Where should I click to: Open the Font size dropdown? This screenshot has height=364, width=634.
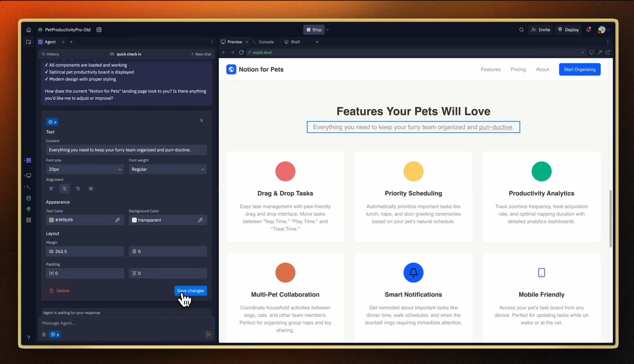pyautogui.click(x=85, y=169)
